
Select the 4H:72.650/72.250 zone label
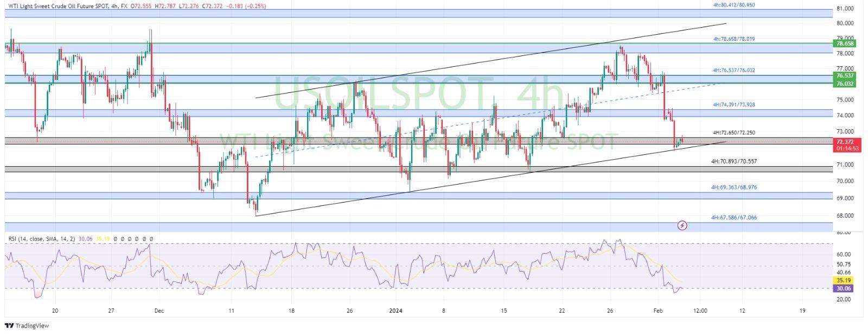click(734, 133)
